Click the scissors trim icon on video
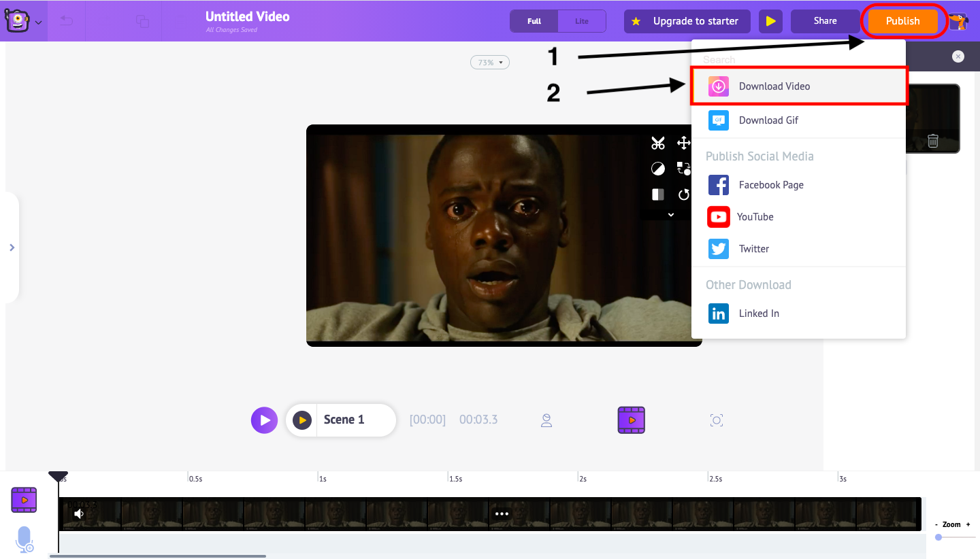The image size is (980, 559). click(x=657, y=143)
